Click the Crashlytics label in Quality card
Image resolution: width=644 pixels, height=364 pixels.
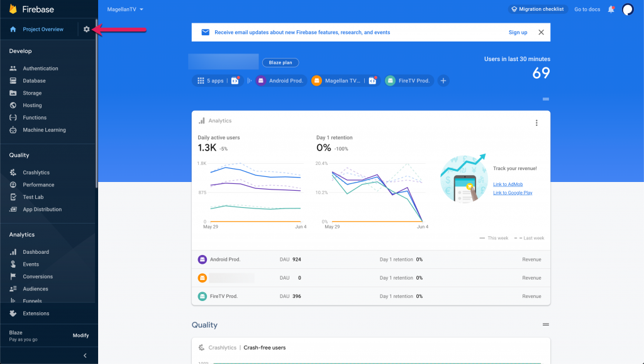pyautogui.click(x=222, y=348)
